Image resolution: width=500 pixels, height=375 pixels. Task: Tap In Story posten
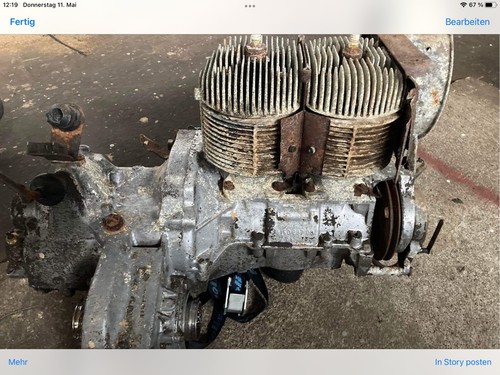pos(463,362)
